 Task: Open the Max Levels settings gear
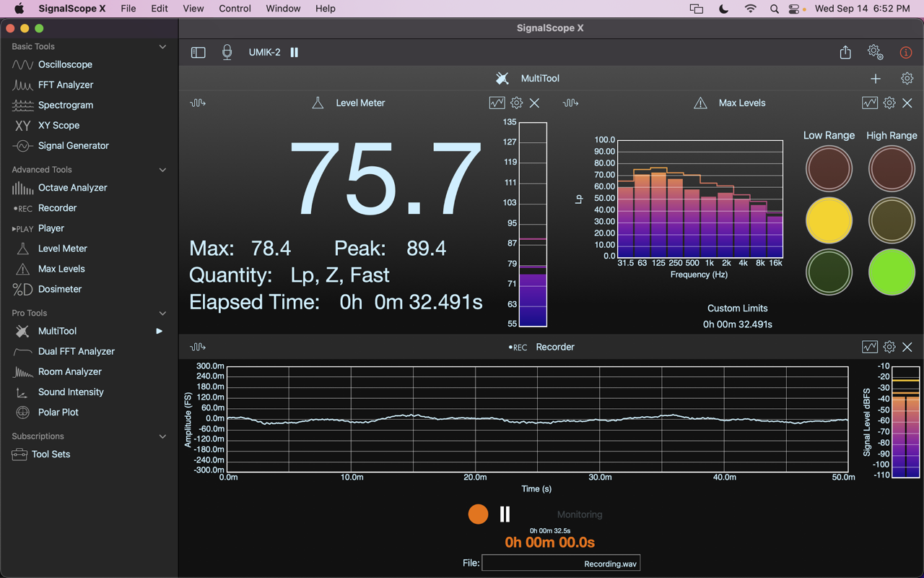coord(889,103)
